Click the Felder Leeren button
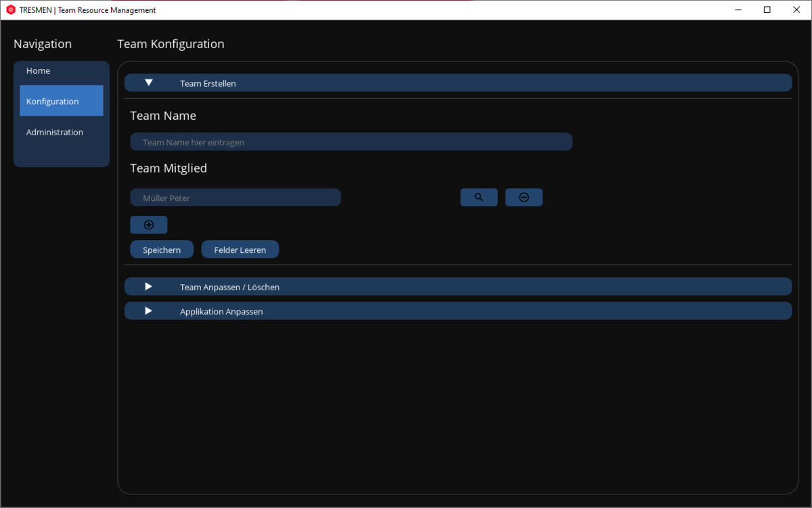The image size is (812, 508). (x=240, y=250)
